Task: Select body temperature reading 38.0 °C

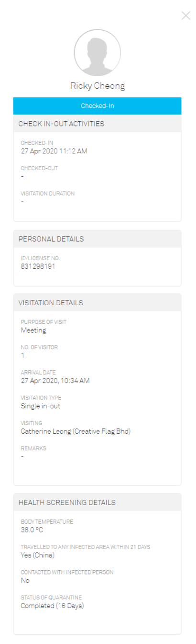Action: 32,530
